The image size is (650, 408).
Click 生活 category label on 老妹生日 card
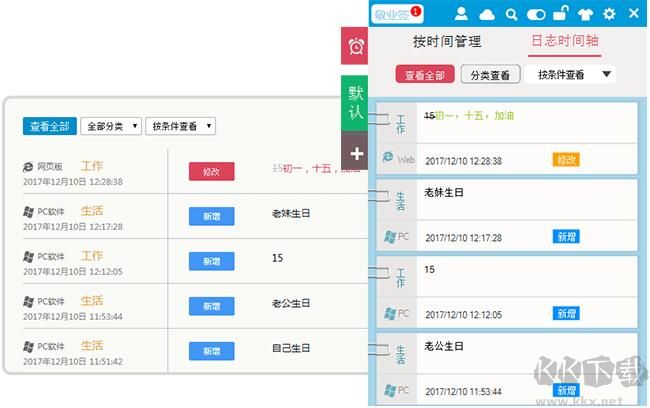pos(400,201)
